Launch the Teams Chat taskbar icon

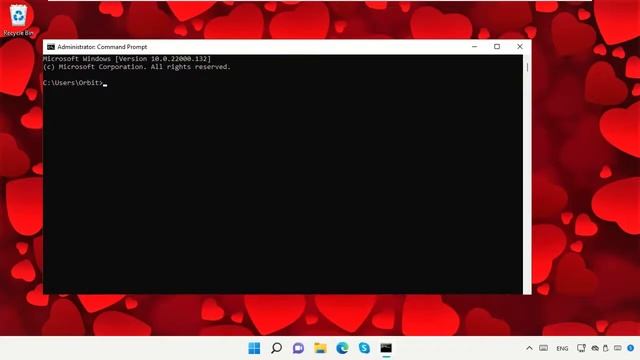[298, 348]
